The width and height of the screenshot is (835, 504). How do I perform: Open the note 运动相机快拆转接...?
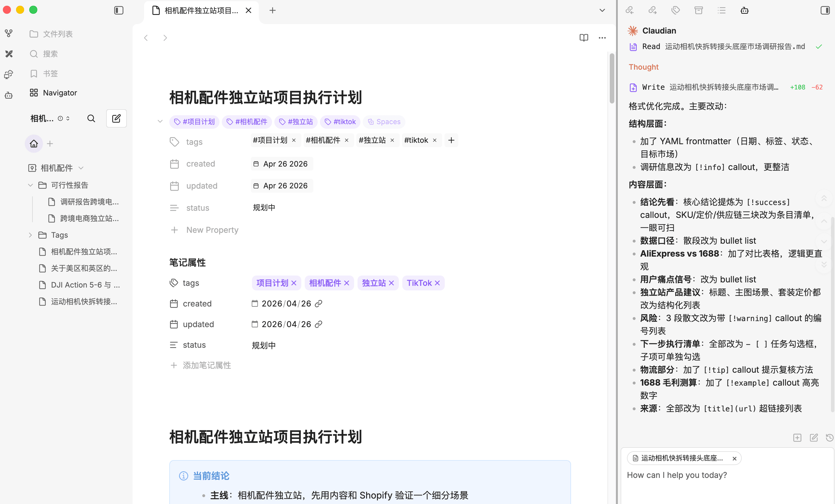point(79,302)
